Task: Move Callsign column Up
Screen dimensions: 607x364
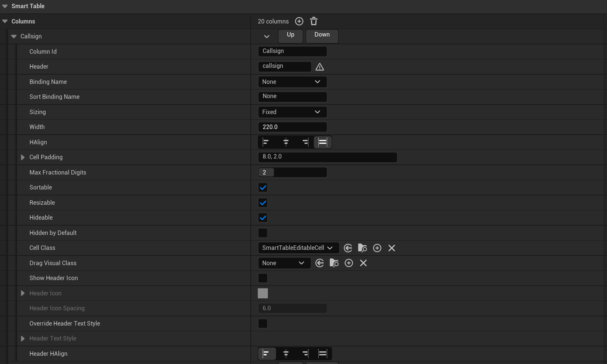Action: (291, 36)
